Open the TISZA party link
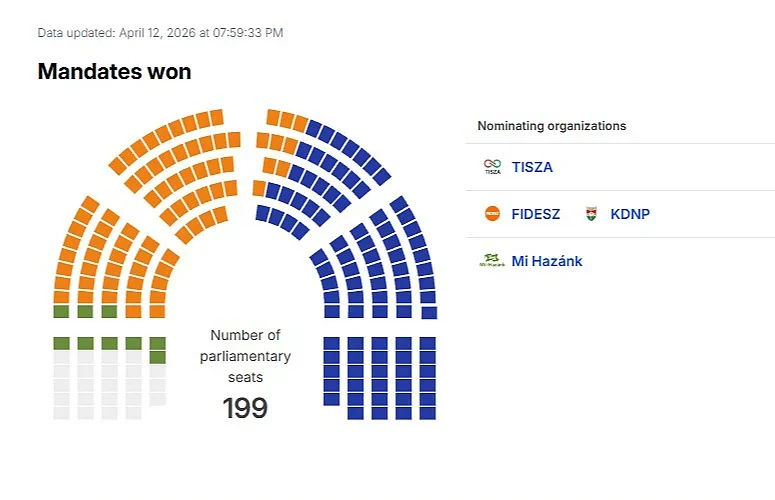 pyautogui.click(x=532, y=167)
